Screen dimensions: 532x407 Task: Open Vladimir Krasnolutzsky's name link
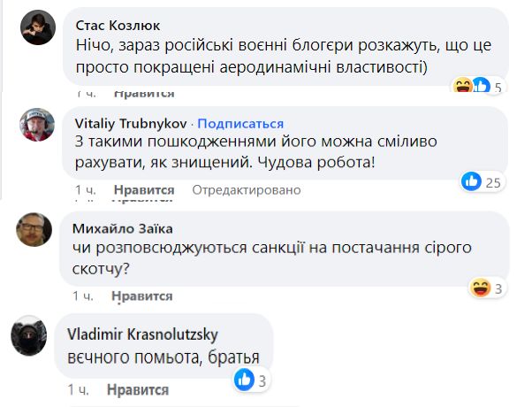click(x=142, y=334)
